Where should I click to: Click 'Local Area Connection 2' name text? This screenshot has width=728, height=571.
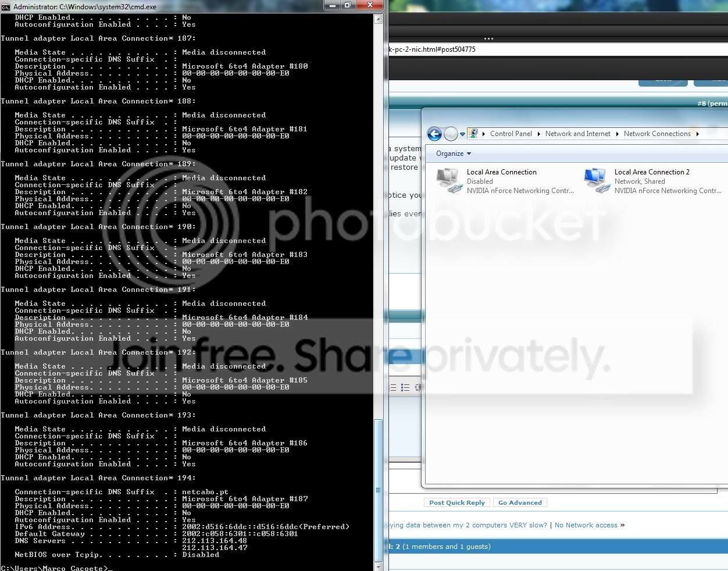pyautogui.click(x=652, y=172)
